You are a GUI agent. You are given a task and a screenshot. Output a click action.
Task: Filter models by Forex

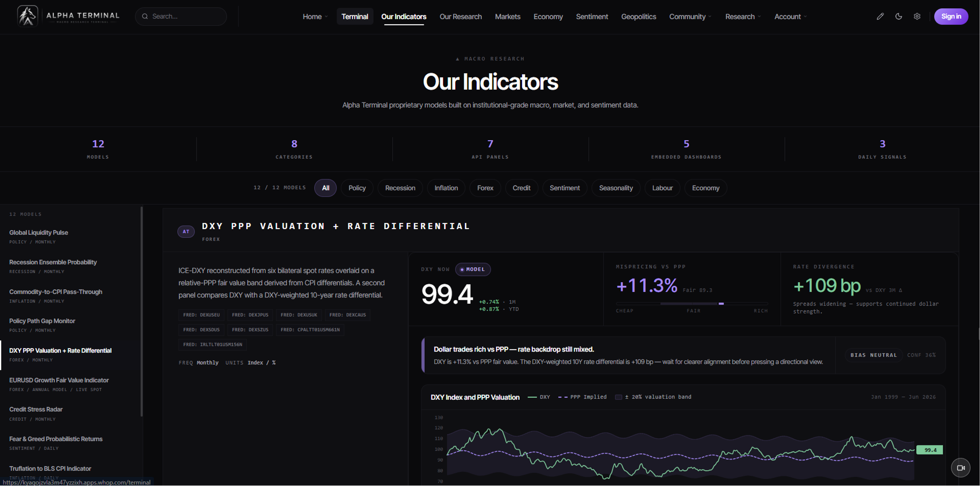point(485,188)
